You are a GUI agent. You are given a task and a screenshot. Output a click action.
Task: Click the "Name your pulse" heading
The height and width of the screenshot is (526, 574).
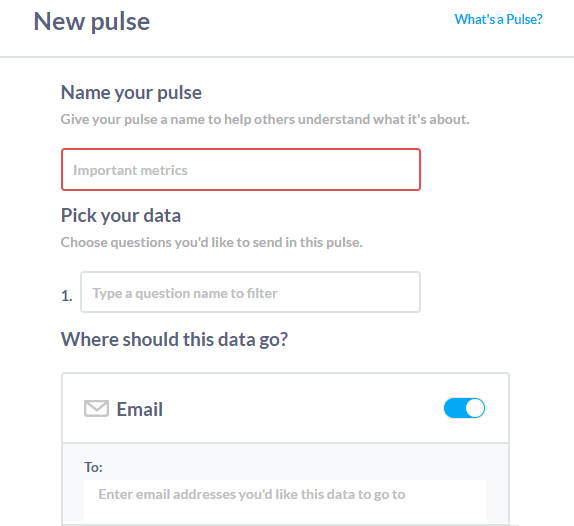(131, 93)
